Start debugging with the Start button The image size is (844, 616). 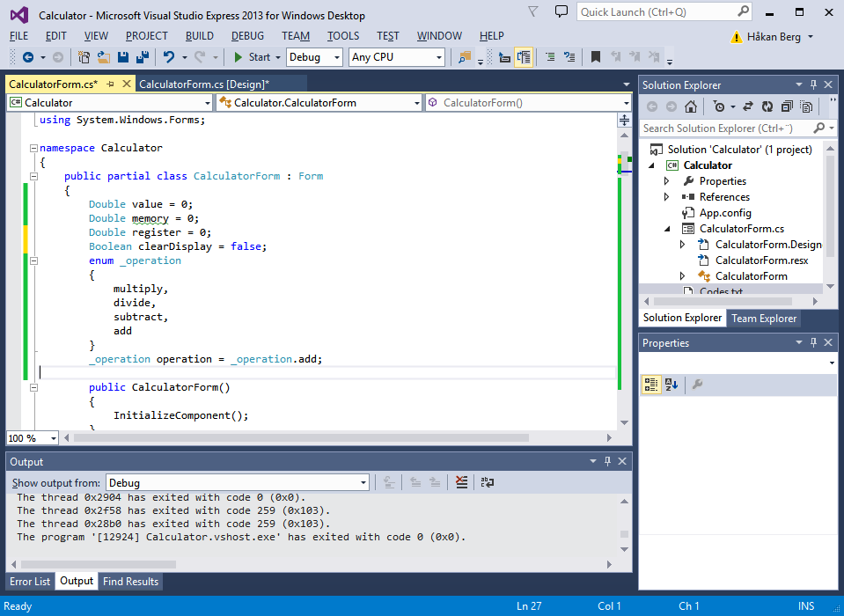click(253, 57)
